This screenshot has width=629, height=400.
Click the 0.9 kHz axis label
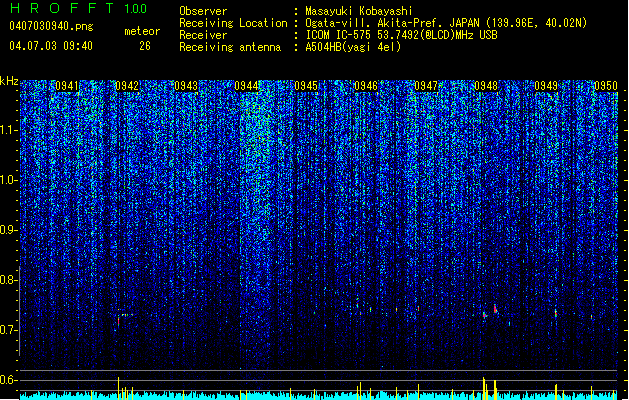click(x=9, y=230)
